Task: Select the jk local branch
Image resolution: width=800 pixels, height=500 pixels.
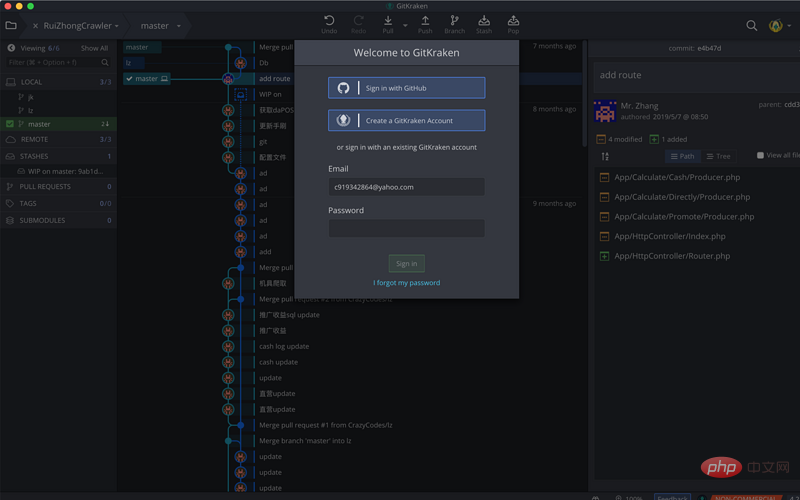Action: [59, 97]
